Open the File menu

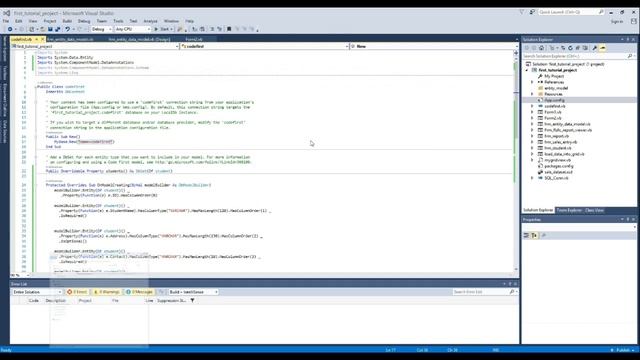click(x=6, y=21)
